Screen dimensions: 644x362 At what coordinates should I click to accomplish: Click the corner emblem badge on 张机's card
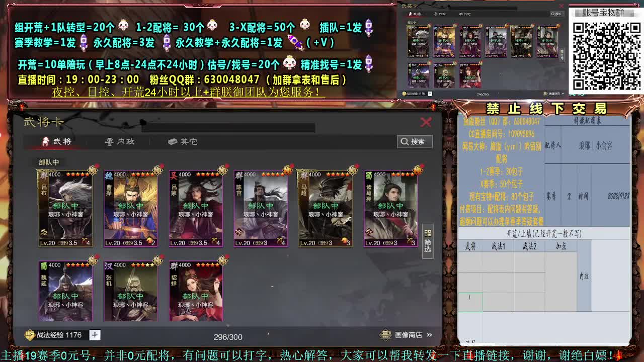157,260
